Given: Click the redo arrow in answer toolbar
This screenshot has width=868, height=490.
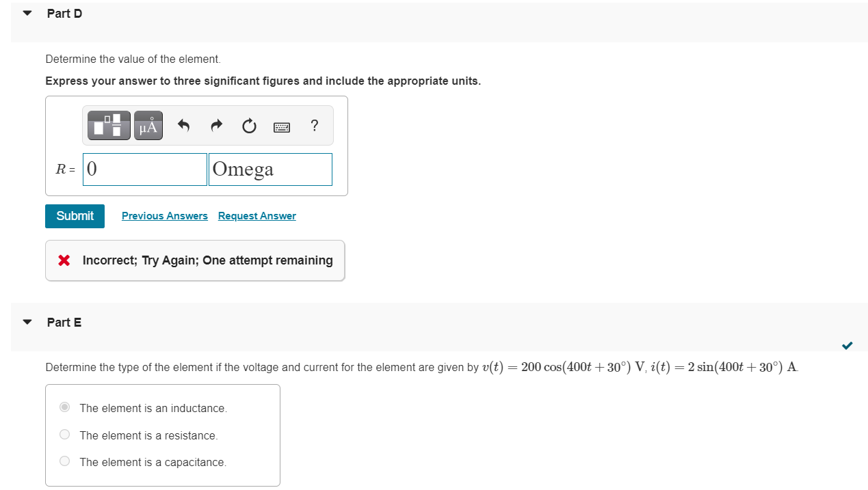Looking at the screenshot, I should [x=216, y=125].
